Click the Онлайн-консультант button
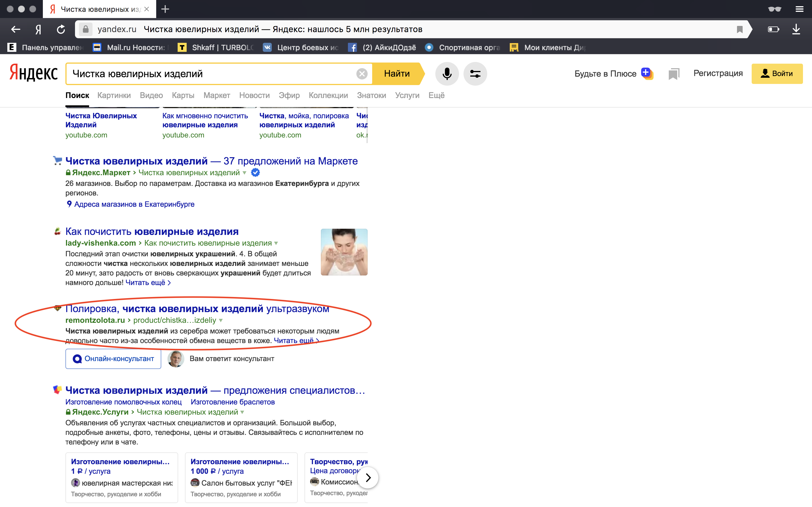812x507 pixels. (113, 359)
